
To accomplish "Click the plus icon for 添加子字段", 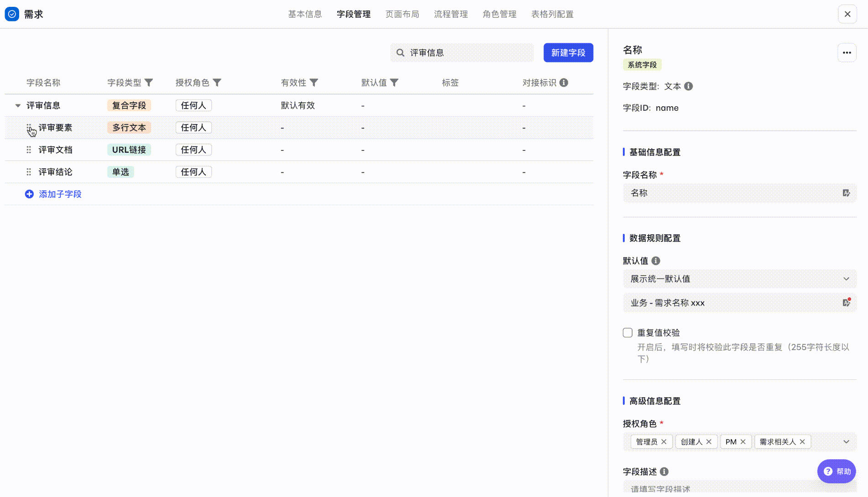I will 29,194.
